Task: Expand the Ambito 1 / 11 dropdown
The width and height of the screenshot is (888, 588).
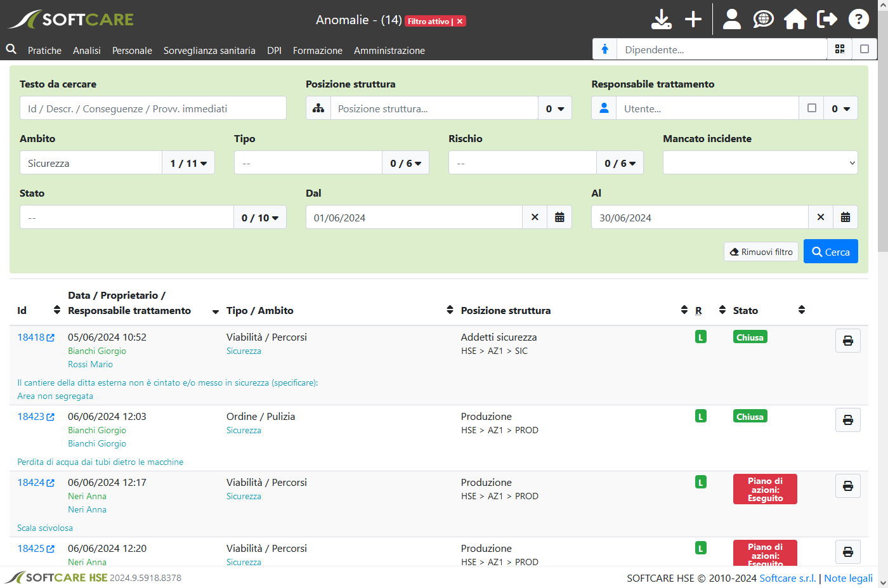Action: click(x=188, y=163)
